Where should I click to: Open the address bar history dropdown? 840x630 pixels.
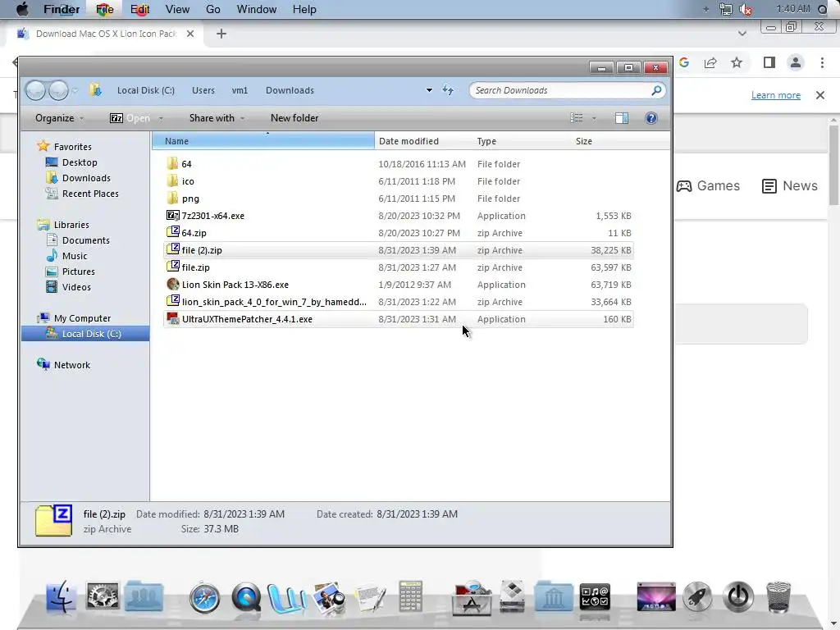point(429,90)
